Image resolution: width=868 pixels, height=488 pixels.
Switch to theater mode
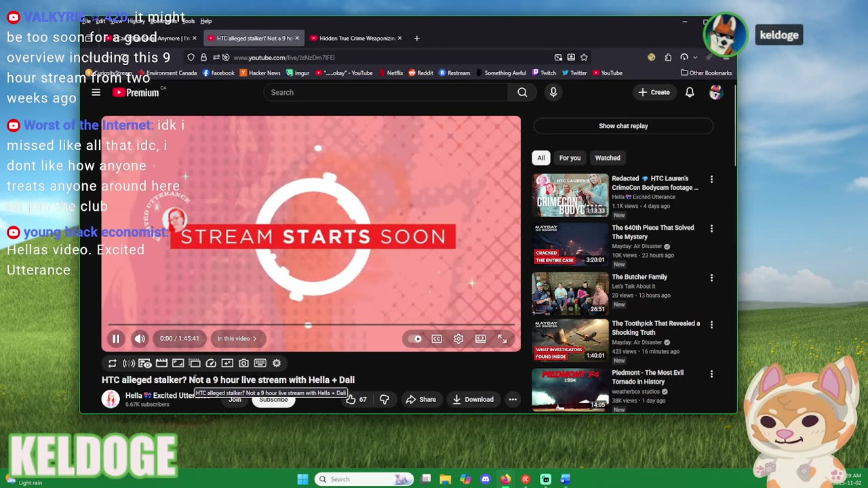pyautogui.click(x=480, y=339)
